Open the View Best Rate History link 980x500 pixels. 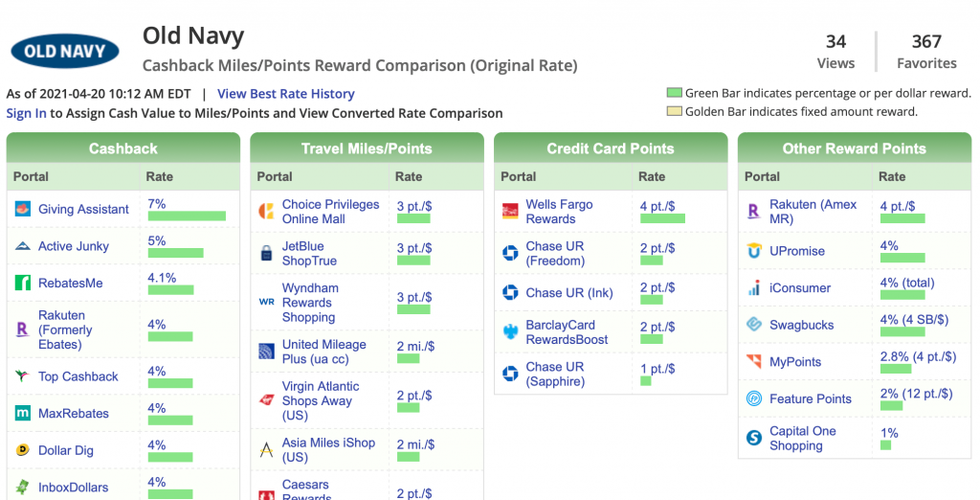click(x=285, y=94)
